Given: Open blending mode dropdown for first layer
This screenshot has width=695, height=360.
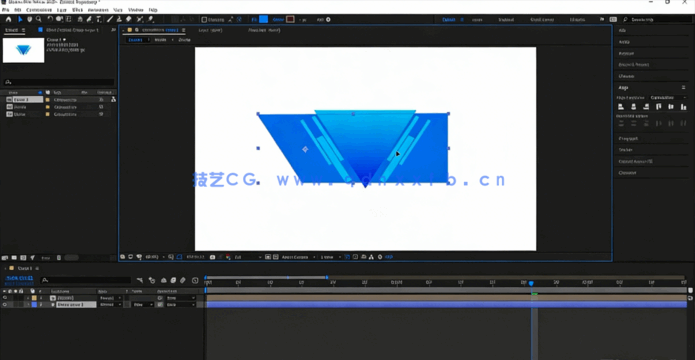Looking at the screenshot, I should click(x=111, y=298).
